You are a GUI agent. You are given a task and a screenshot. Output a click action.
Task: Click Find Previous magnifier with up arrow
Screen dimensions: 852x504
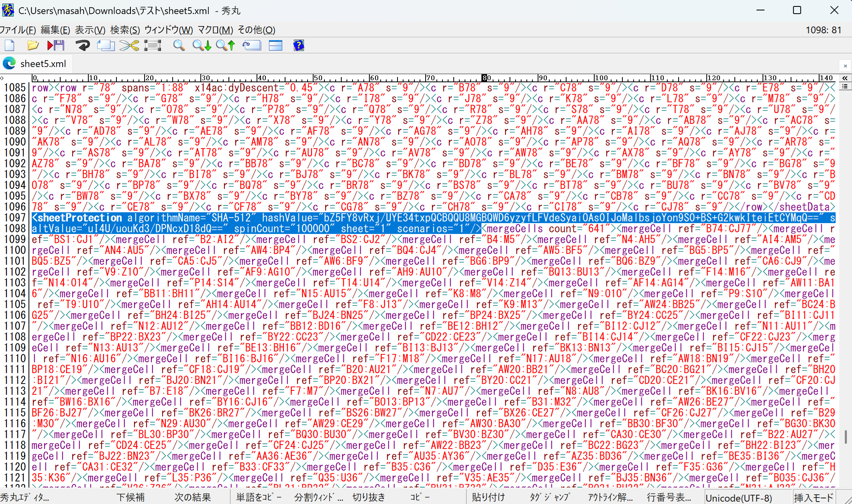(x=225, y=45)
